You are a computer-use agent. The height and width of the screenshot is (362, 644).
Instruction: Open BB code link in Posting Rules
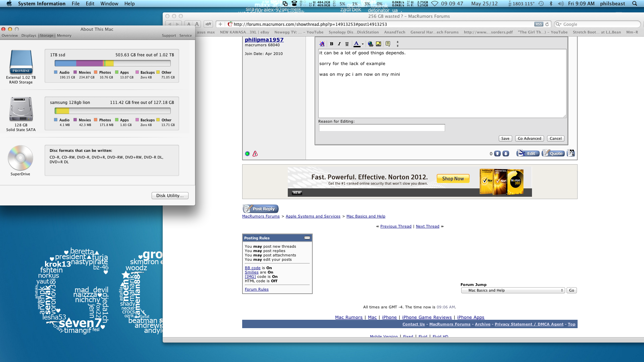[x=253, y=268]
